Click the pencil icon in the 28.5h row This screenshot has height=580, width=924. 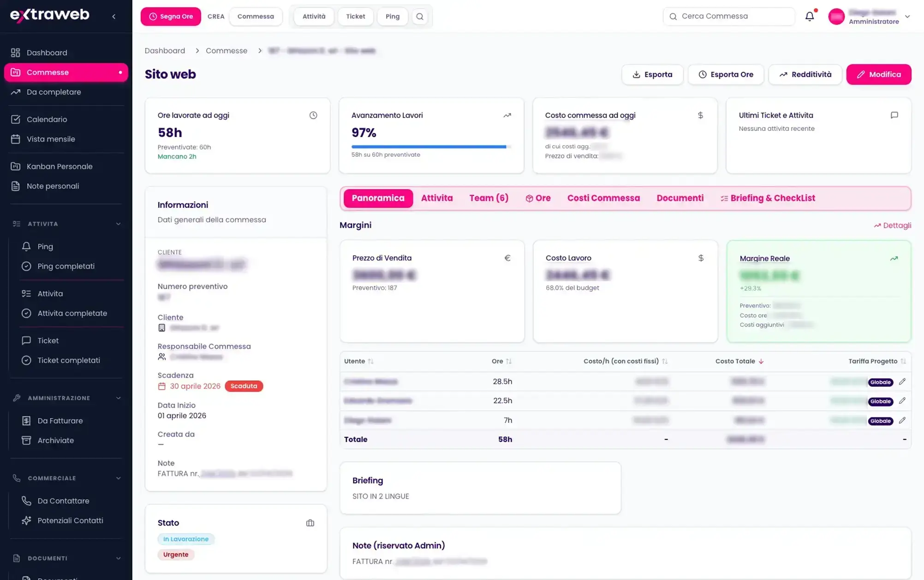[x=902, y=381]
